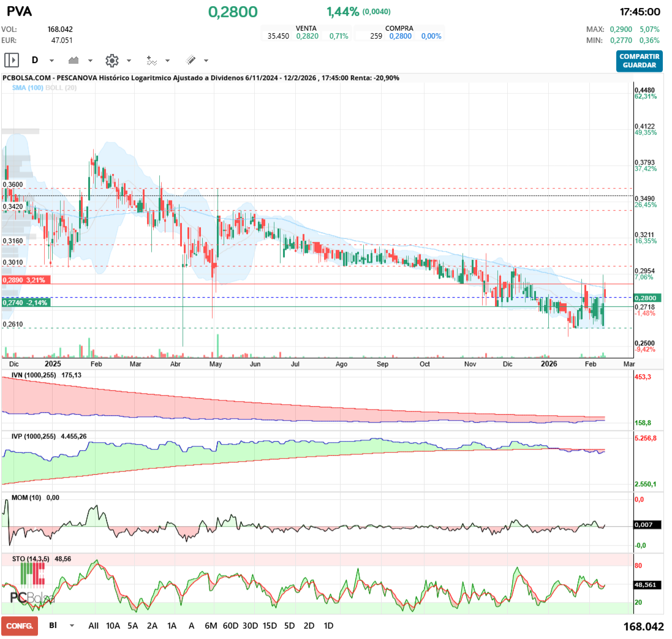Click the D daily timeframe button
Image resolution: width=672 pixels, height=639 pixels.
coord(35,60)
